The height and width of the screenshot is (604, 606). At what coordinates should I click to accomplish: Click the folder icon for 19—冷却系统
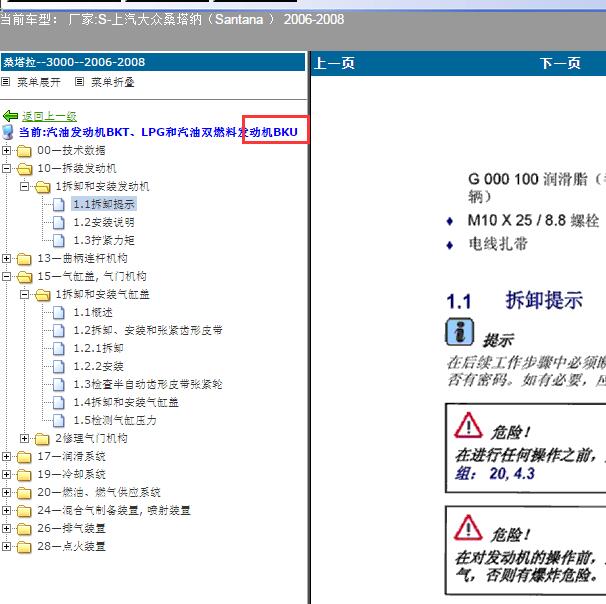click(x=25, y=474)
